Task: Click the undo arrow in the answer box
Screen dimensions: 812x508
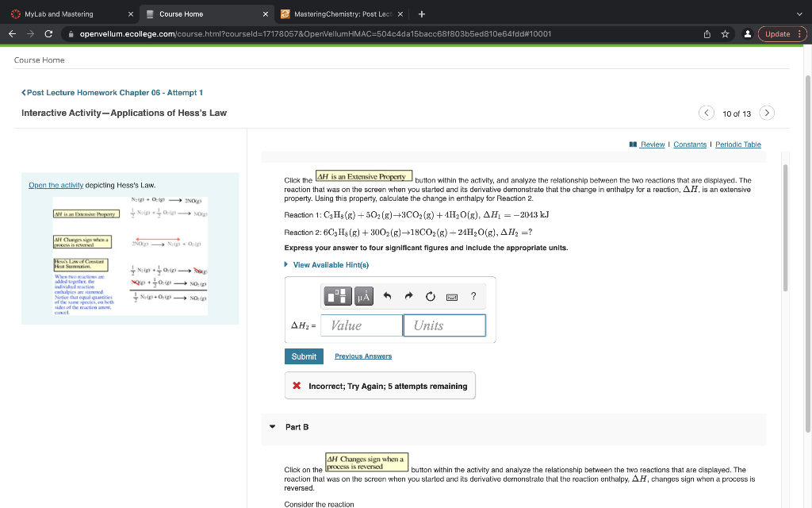Action: coord(386,296)
